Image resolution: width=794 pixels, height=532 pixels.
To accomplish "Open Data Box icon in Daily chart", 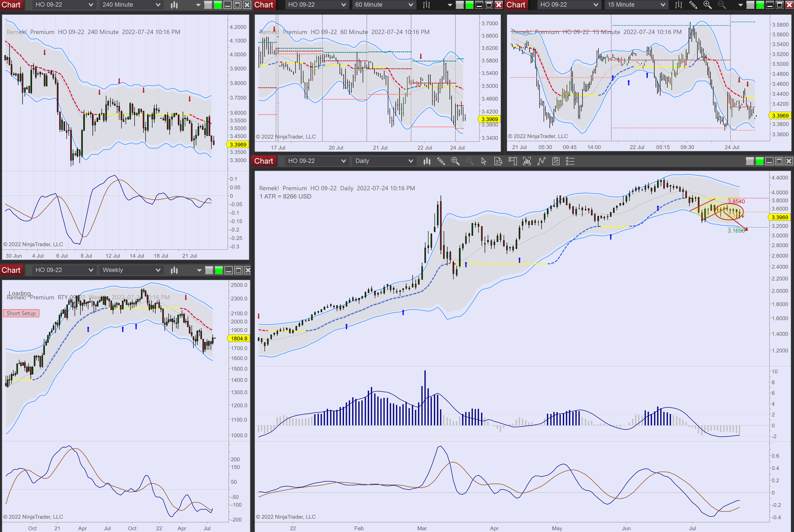I will tap(498, 161).
